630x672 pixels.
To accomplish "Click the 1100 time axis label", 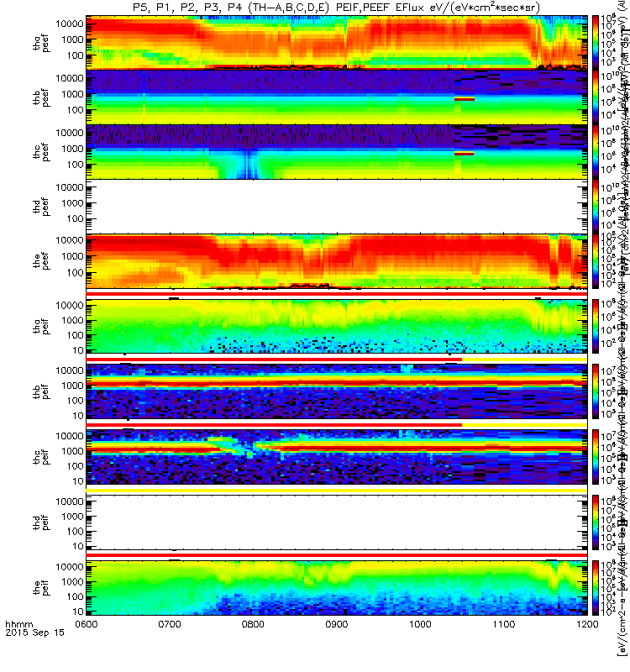I will [503, 624].
